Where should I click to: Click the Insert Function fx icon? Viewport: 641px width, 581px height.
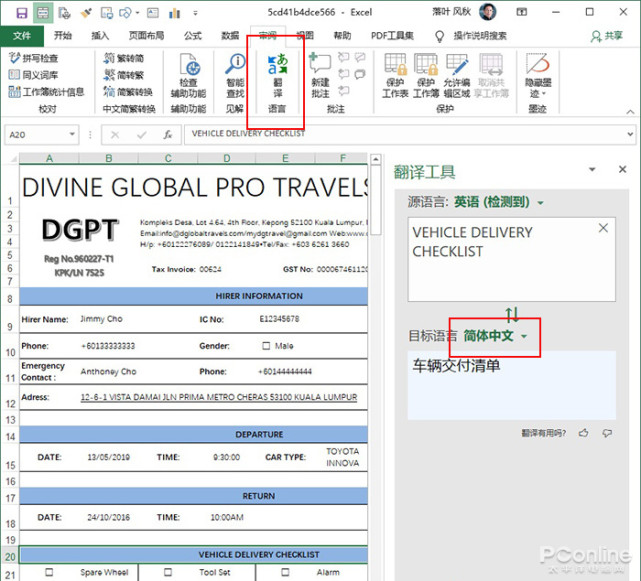click(168, 135)
